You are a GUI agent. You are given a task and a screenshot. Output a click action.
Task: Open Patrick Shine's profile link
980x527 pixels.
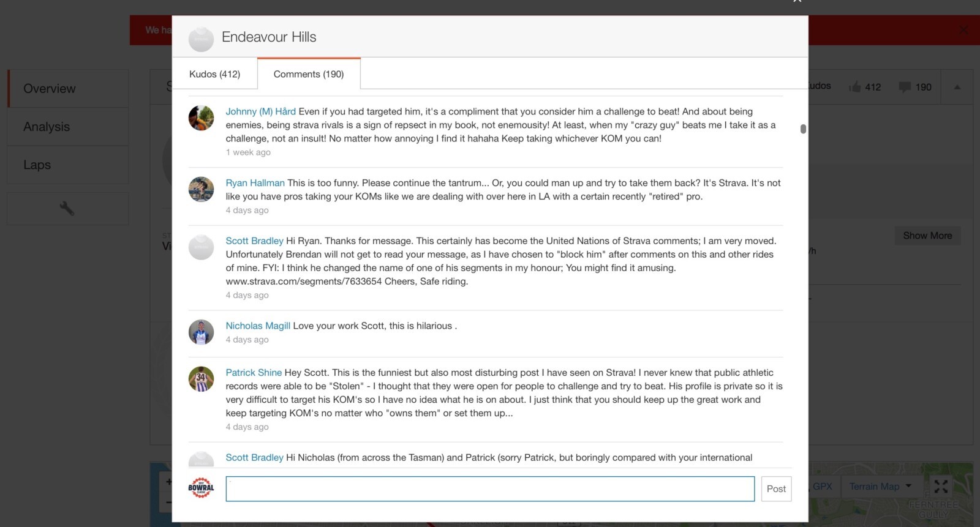[x=254, y=373]
